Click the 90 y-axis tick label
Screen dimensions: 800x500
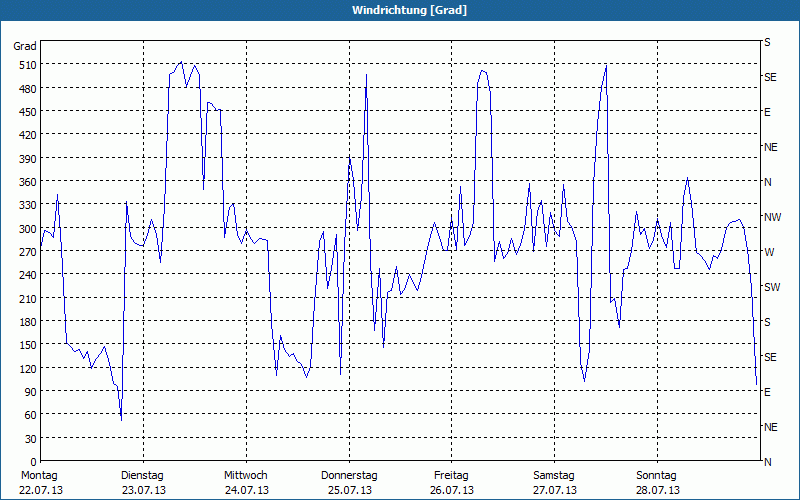(x=30, y=392)
